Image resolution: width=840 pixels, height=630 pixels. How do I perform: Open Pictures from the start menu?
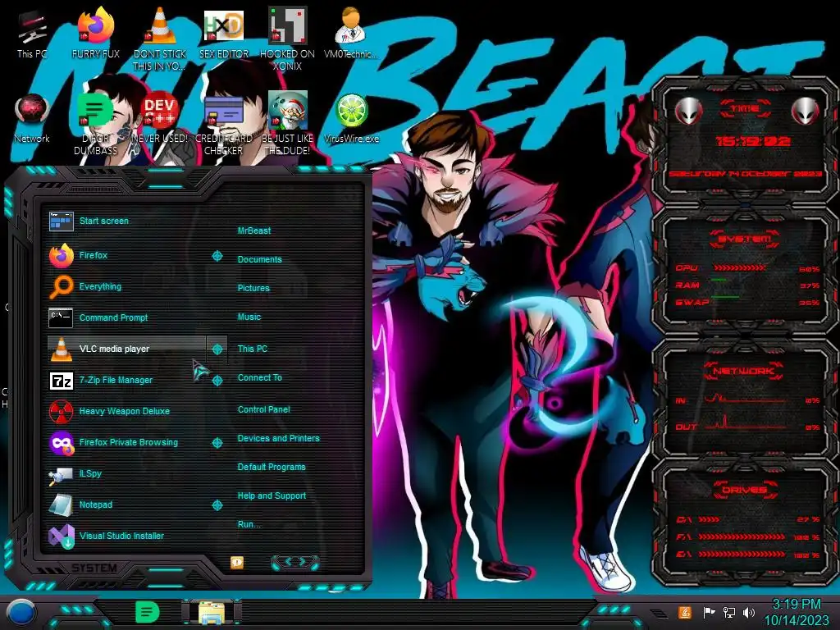coord(253,288)
